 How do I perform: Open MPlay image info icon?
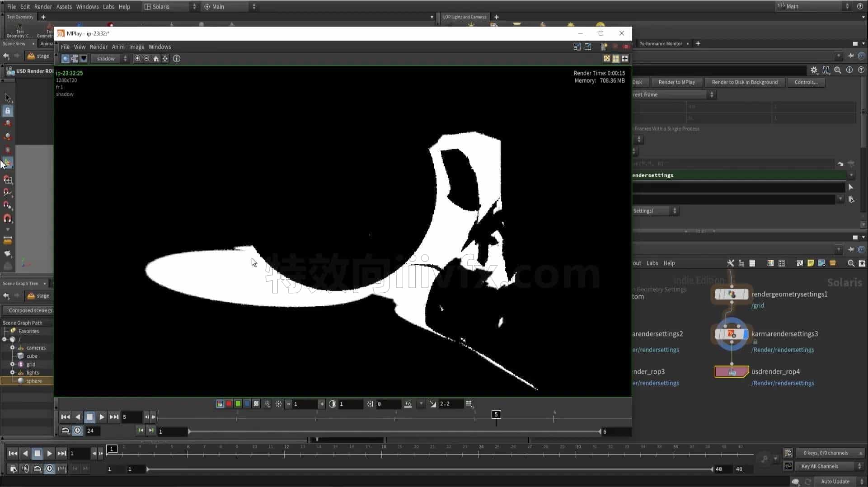click(177, 59)
